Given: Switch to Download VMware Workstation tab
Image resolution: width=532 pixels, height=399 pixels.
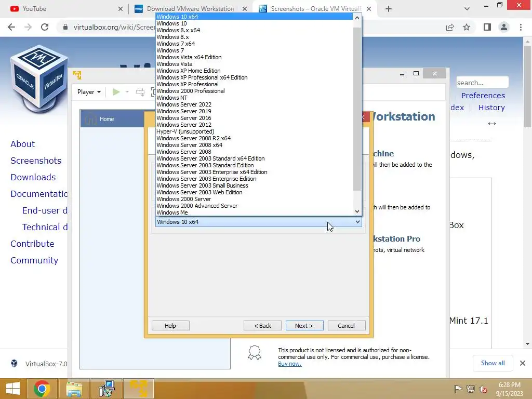Looking at the screenshot, I should [190, 9].
